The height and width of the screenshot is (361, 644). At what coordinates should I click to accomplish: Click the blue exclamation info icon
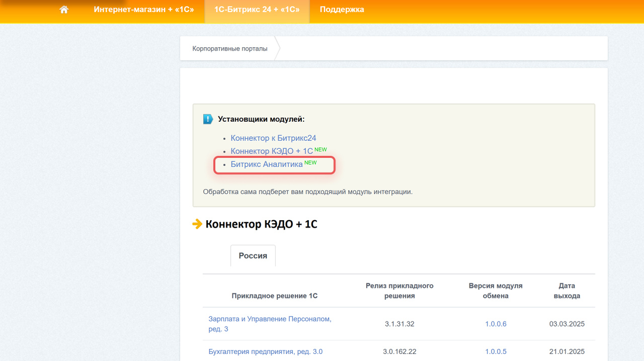tap(208, 119)
